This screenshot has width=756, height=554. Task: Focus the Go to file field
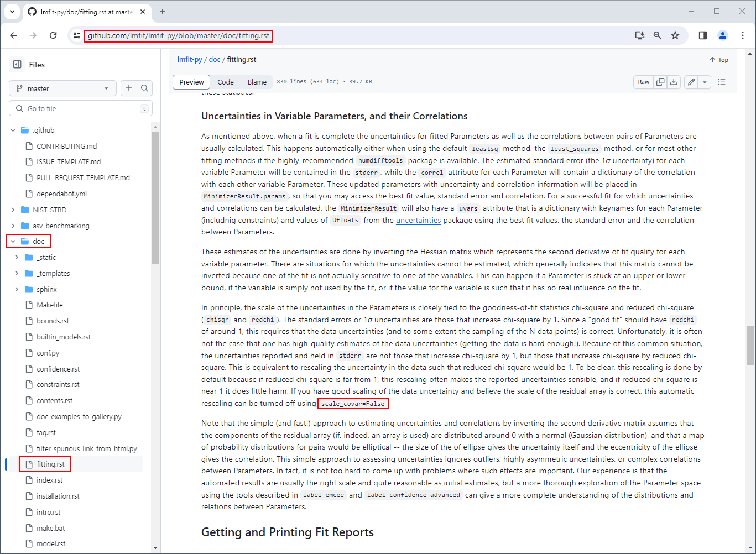pyautogui.click(x=81, y=108)
